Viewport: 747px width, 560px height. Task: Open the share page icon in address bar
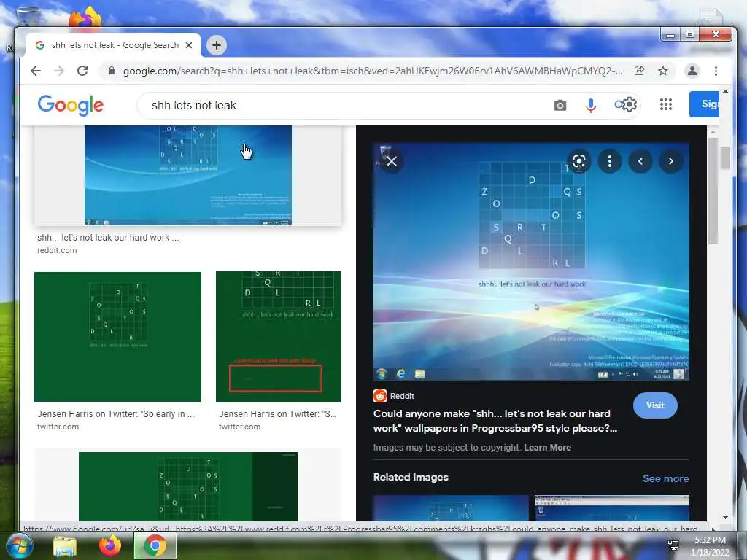point(639,71)
